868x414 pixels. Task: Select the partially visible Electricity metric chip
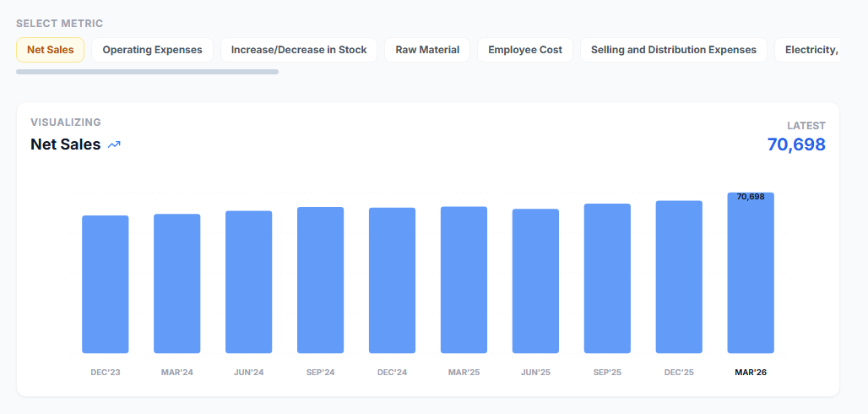808,50
